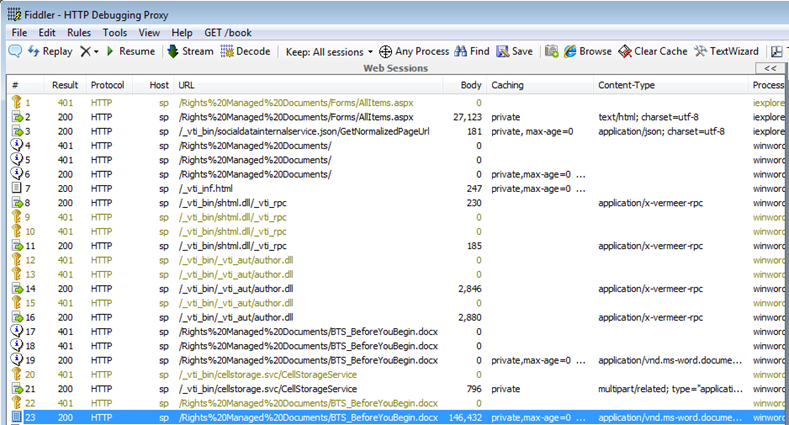Open the Tools menu
Screen dimensions: 789x425
tap(114, 33)
